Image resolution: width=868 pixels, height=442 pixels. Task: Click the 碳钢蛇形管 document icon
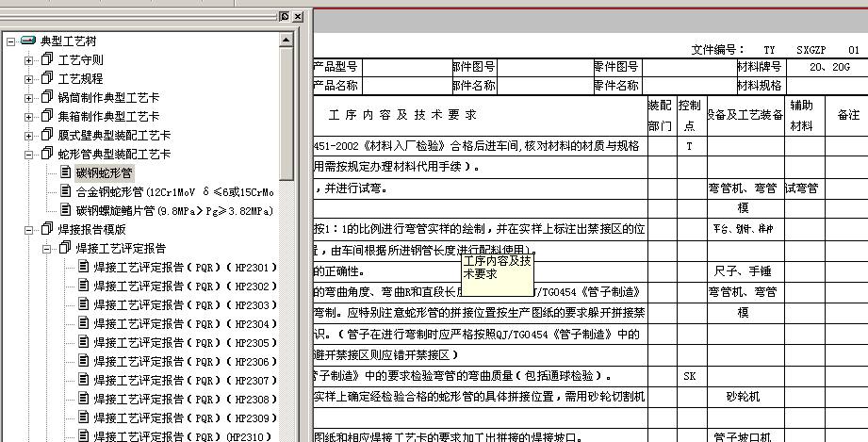[66, 172]
